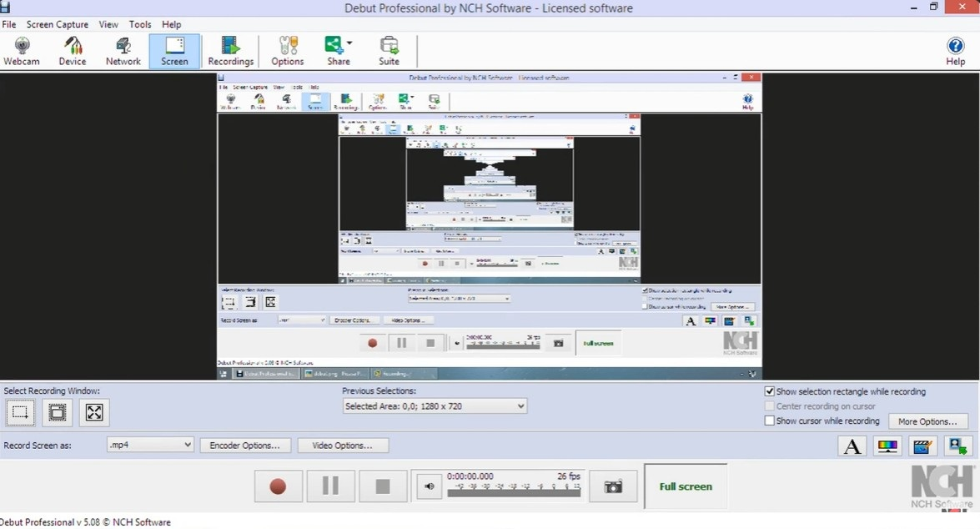Select the Webcam capture source
Viewport: 980px width, 529px height.
[22, 51]
